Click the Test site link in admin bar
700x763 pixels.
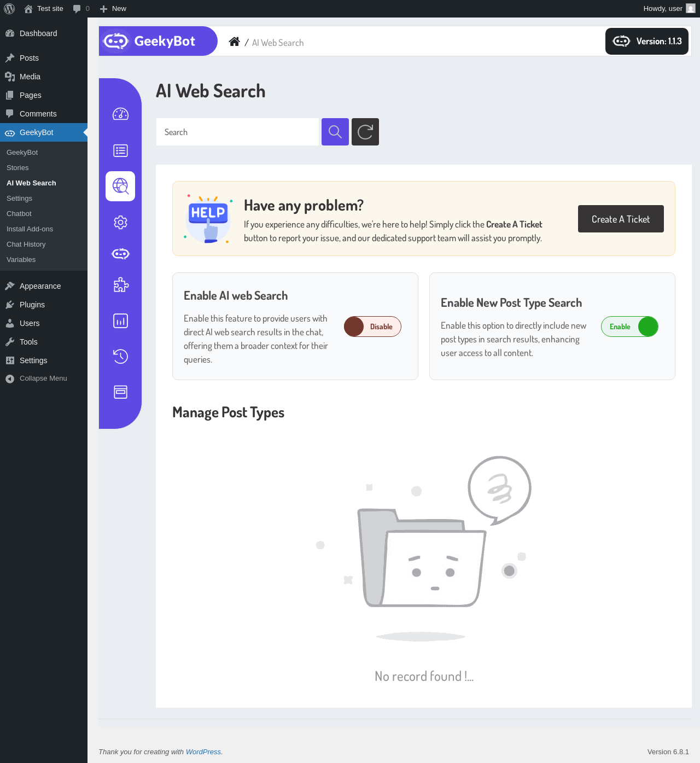(x=44, y=9)
